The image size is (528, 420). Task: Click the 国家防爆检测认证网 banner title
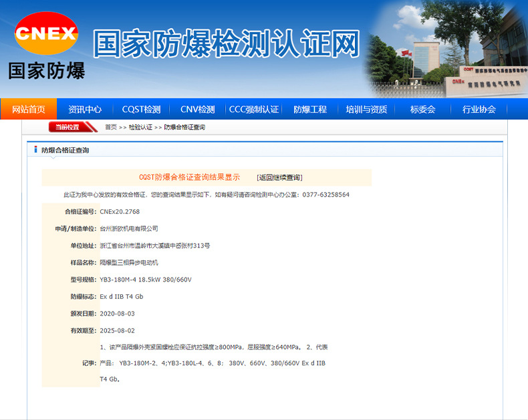tap(227, 43)
